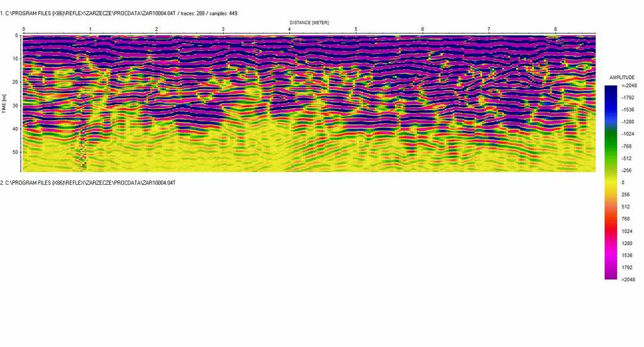The image size is (644, 347).
Task: Select the 50 ns tick on time axis
Action: click(x=16, y=152)
